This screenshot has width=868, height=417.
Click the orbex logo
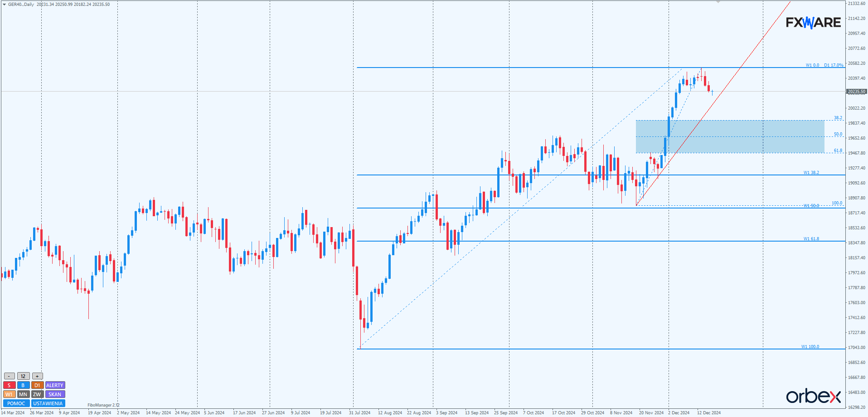pyautogui.click(x=813, y=396)
